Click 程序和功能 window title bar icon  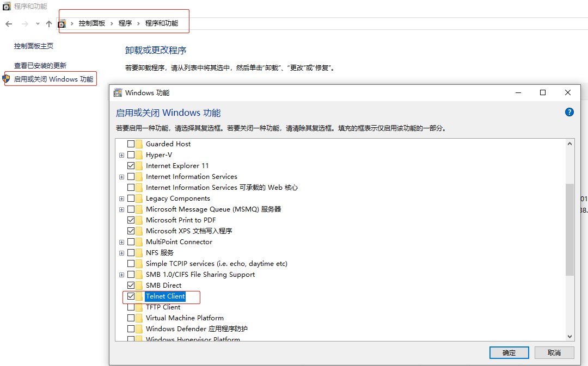(x=7, y=7)
